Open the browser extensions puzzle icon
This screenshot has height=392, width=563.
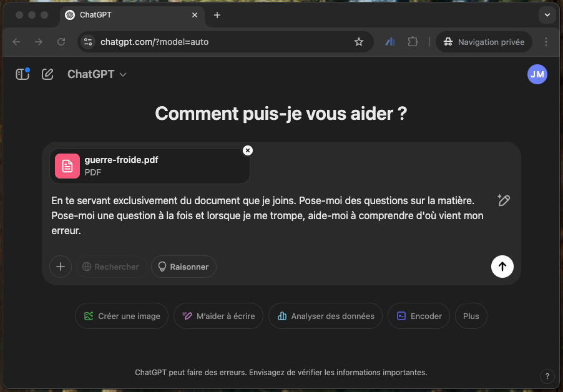pyautogui.click(x=413, y=42)
